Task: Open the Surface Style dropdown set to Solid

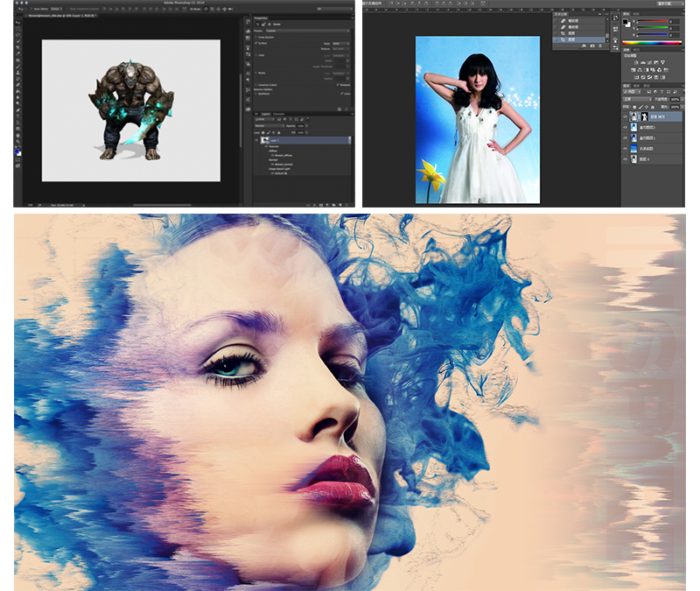Action: point(339,43)
